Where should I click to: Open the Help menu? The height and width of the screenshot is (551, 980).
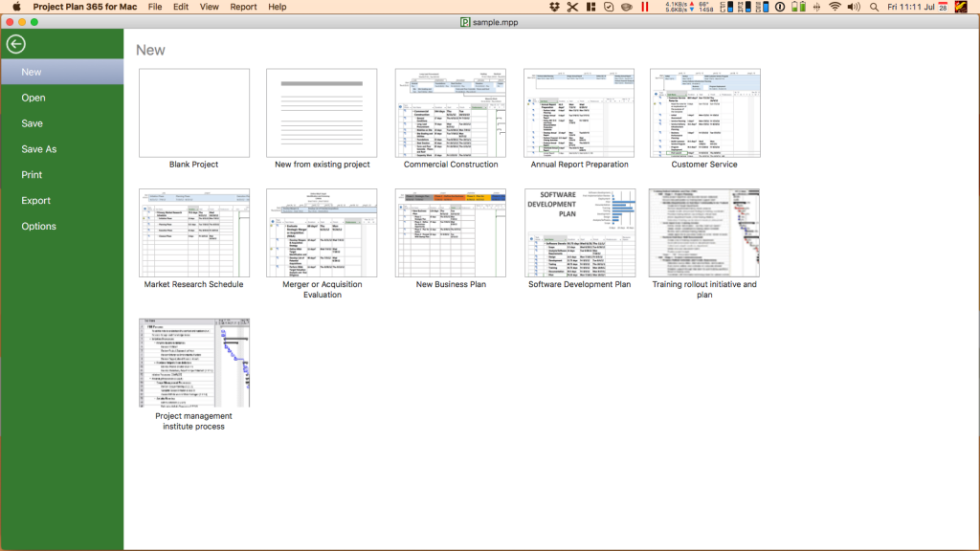[277, 7]
